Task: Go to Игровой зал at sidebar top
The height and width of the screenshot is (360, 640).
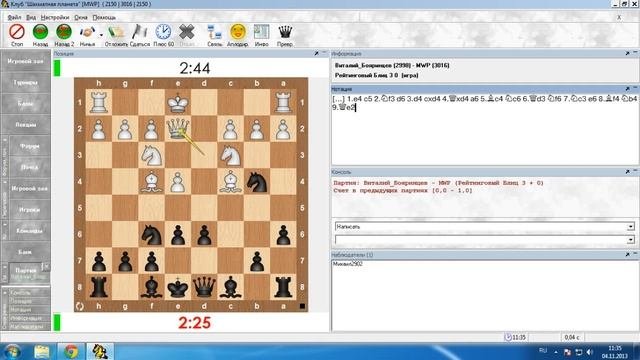Action: tap(25, 61)
